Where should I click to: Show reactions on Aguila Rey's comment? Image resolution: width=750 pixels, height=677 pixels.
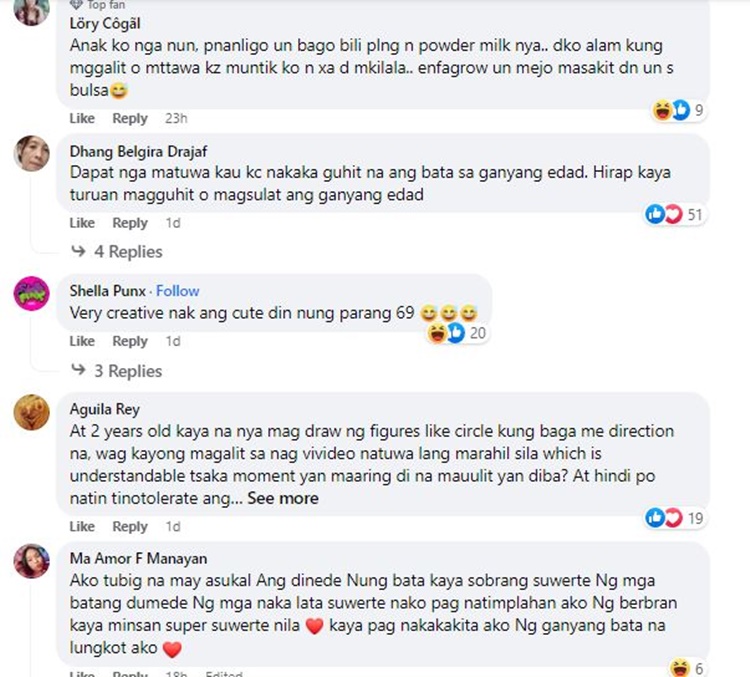675,518
